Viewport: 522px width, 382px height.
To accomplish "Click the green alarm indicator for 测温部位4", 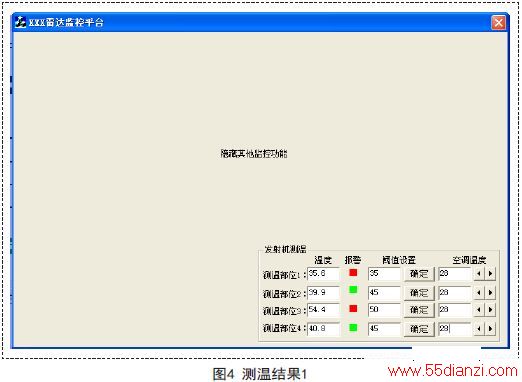I will click(353, 328).
